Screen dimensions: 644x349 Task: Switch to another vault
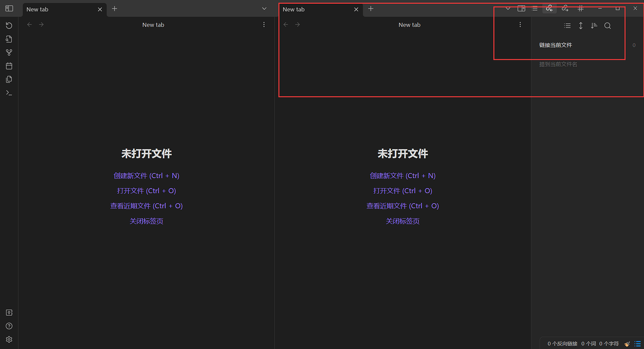coord(9,312)
